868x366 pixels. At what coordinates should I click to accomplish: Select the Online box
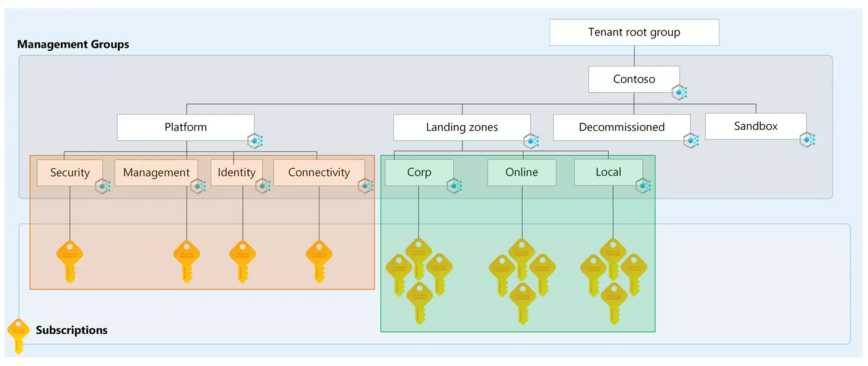pyautogui.click(x=522, y=172)
